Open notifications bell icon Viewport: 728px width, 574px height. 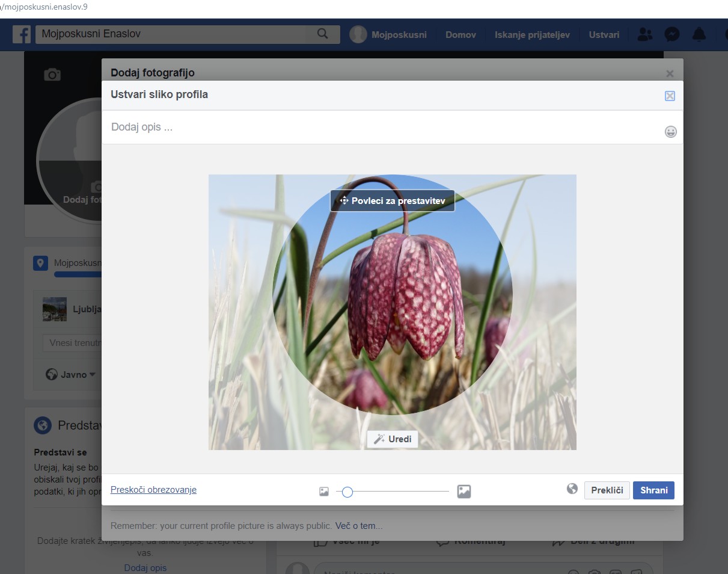pos(699,34)
